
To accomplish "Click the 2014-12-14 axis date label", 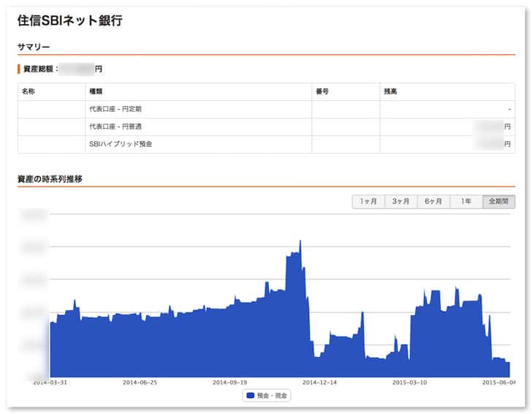I will tap(319, 383).
